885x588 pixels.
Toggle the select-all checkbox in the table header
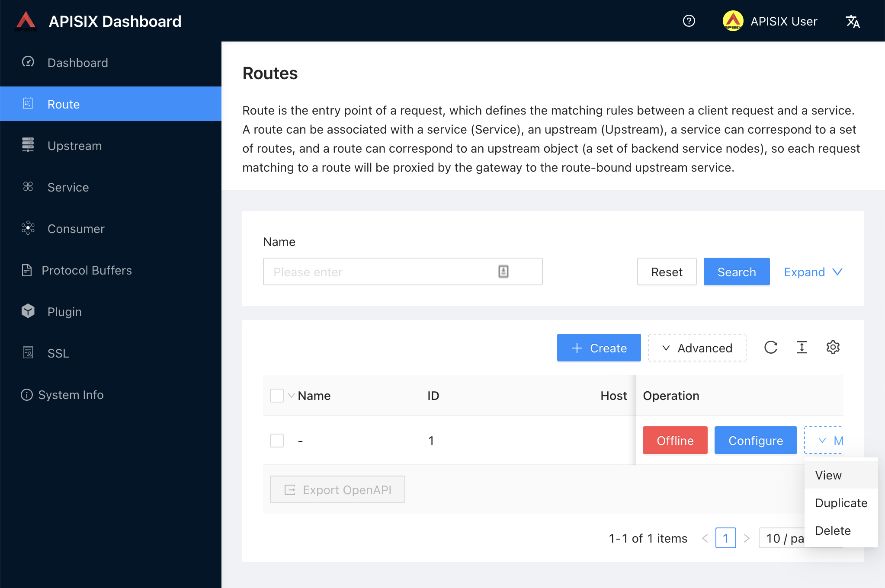point(277,396)
